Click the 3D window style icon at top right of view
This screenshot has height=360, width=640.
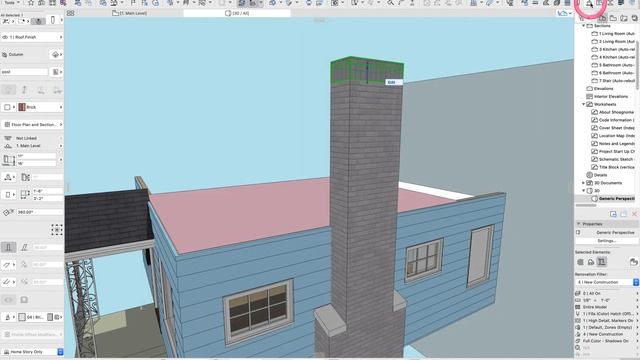click(564, 13)
